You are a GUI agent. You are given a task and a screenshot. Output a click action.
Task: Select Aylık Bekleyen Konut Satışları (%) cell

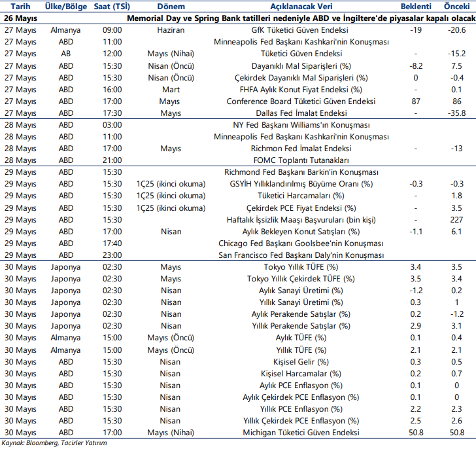pos(301,232)
